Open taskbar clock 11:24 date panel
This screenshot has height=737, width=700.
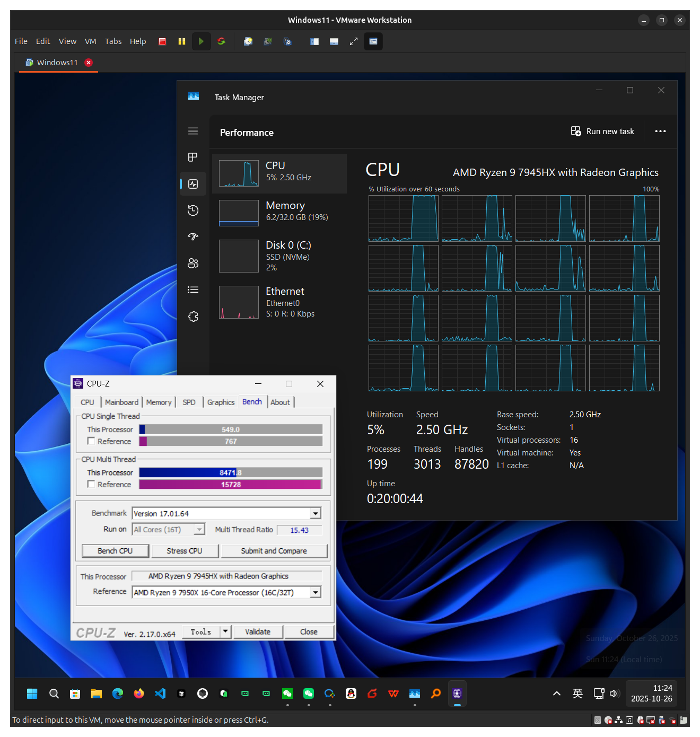coord(652,694)
